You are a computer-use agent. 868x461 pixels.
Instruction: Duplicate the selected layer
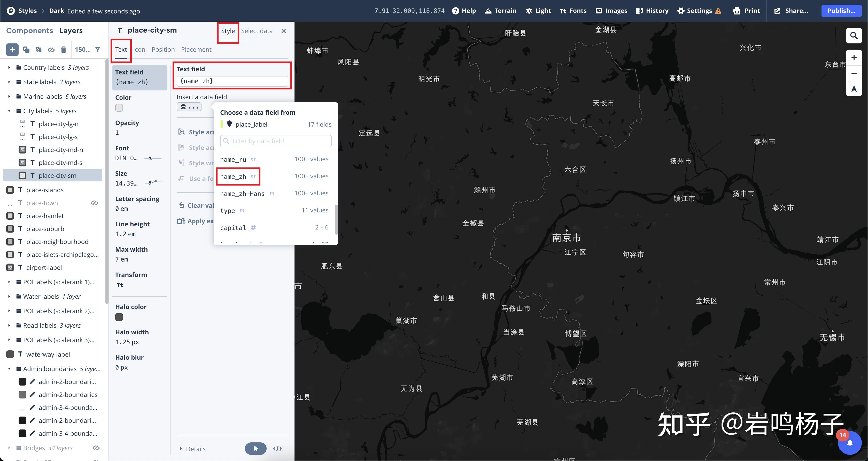(x=26, y=50)
